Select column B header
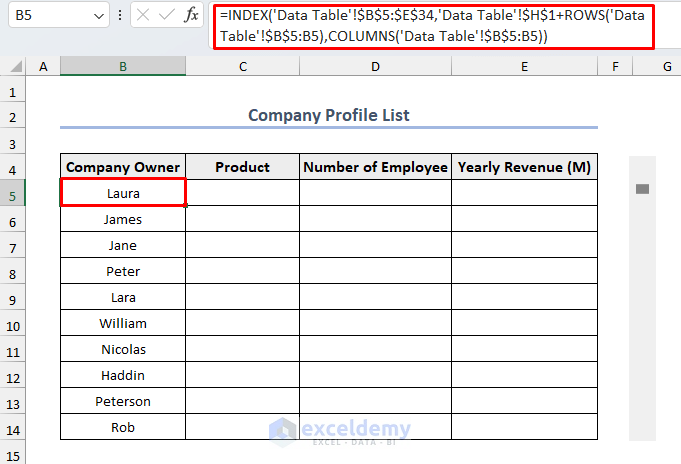This screenshot has height=464, width=681. click(123, 66)
